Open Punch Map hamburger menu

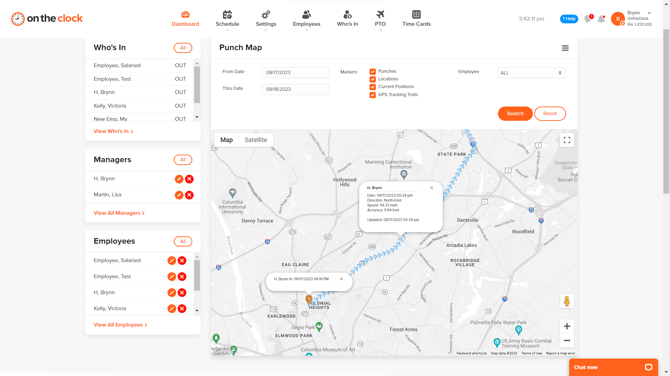pos(565,48)
